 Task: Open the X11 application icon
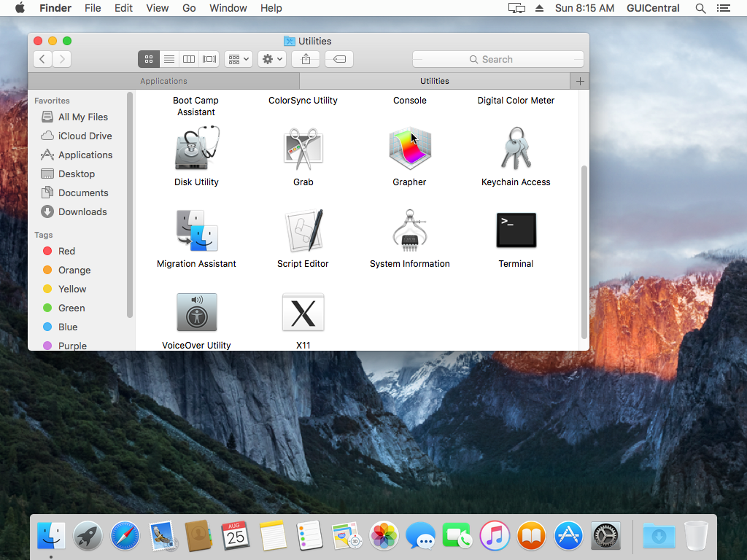click(303, 312)
